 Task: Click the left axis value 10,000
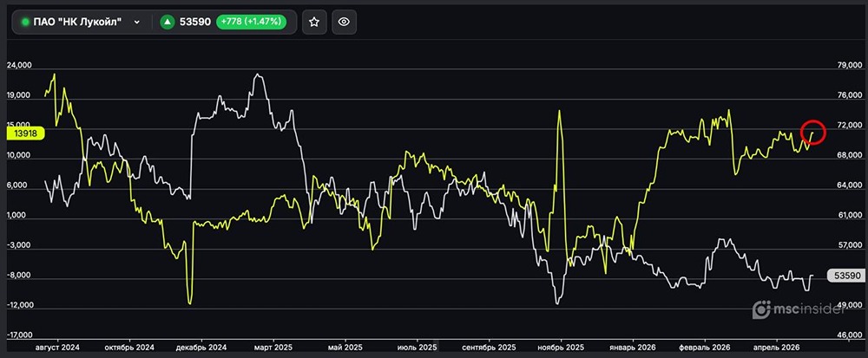click(19, 155)
